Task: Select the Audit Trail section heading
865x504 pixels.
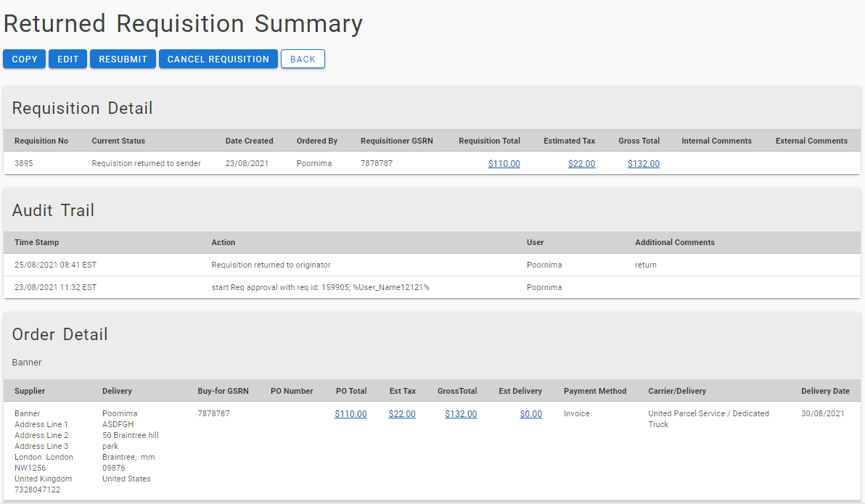Action: [53, 210]
